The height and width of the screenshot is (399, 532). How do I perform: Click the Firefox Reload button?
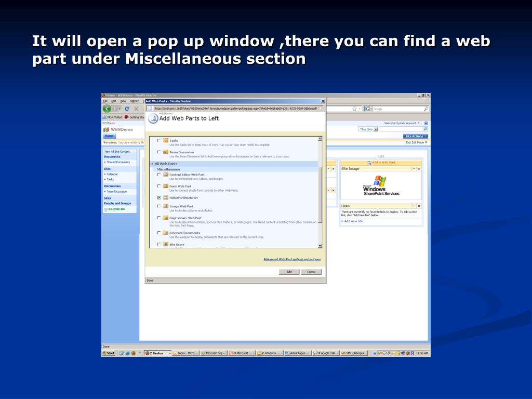click(127, 109)
